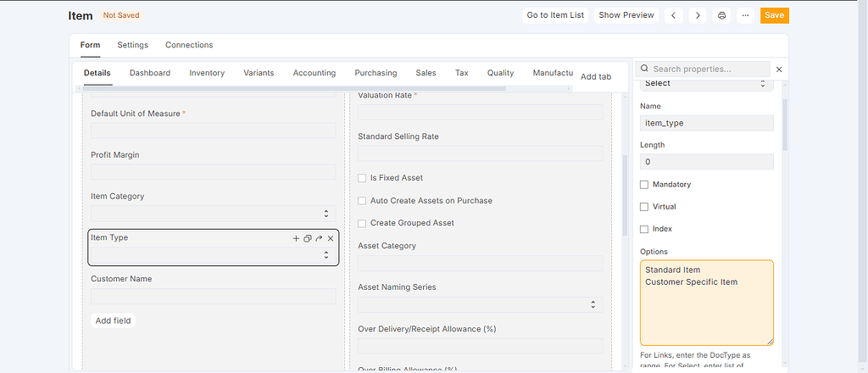Click the properties sidebar vertical scrollbar
The width and height of the screenshot is (868, 373).
pyautogui.click(x=785, y=125)
